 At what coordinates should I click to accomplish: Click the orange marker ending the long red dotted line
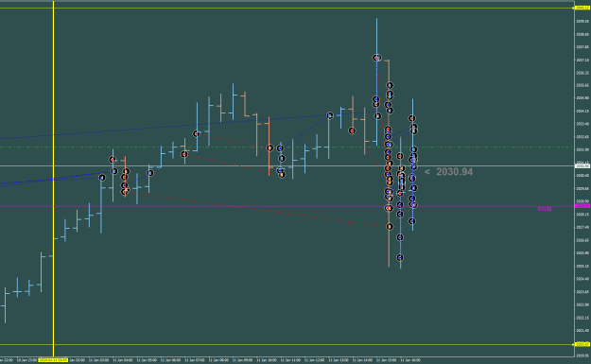tap(390, 227)
